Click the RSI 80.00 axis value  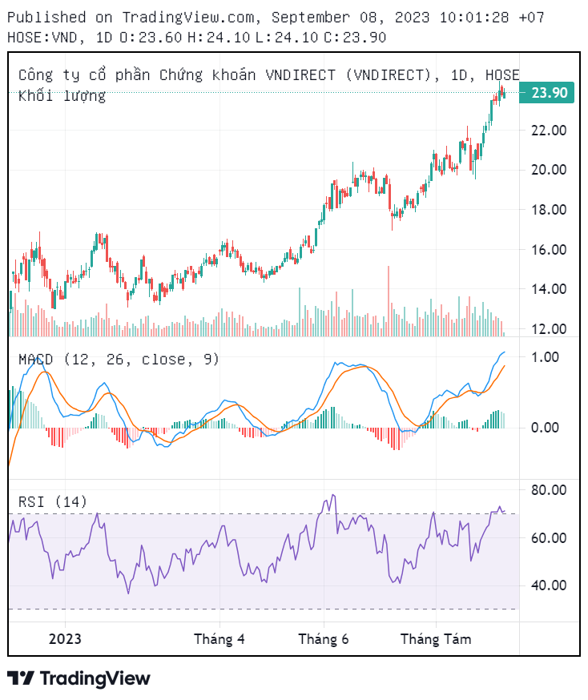[549, 490]
